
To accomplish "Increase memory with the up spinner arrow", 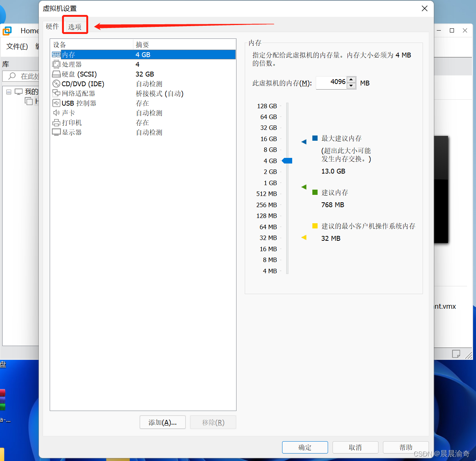I will click(351, 79).
